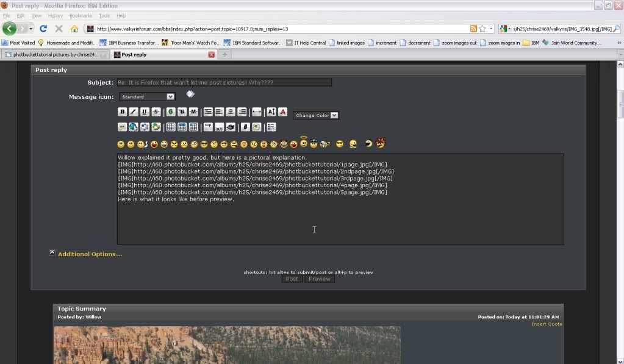Bookmark this page with the star
624x364 pixels.
pyautogui.click(x=482, y=29)
